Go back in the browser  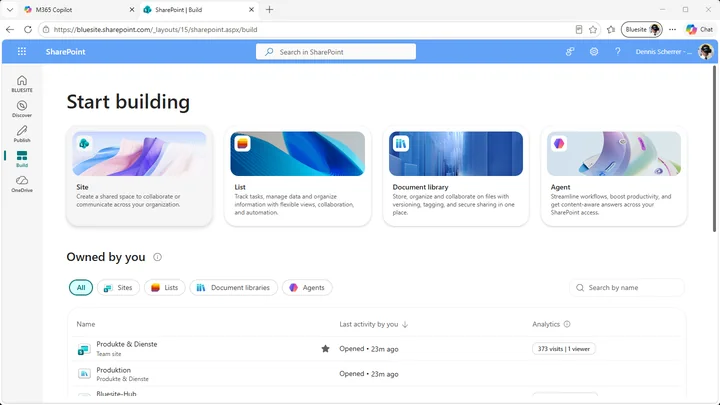[x=10, y=29]
